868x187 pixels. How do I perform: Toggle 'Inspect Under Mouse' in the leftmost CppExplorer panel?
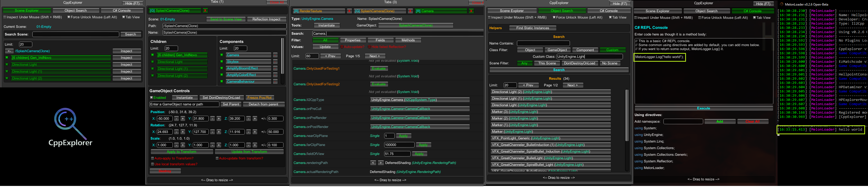coord(5,17)
